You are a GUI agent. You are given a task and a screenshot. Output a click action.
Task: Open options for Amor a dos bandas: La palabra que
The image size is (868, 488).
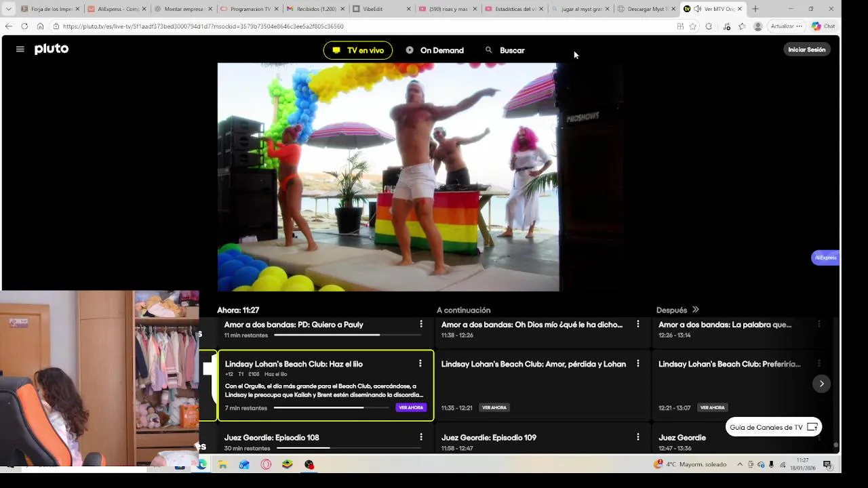point(819,324)
